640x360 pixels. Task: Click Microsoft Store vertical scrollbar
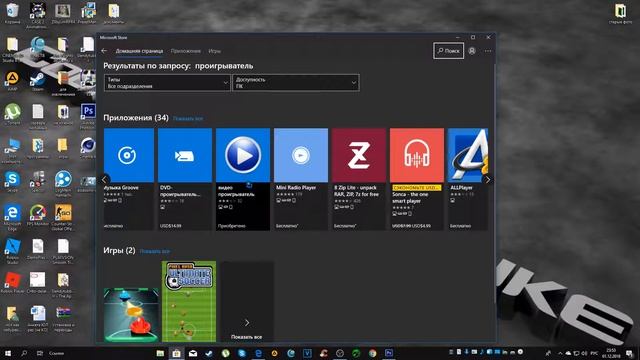[494, 184]
